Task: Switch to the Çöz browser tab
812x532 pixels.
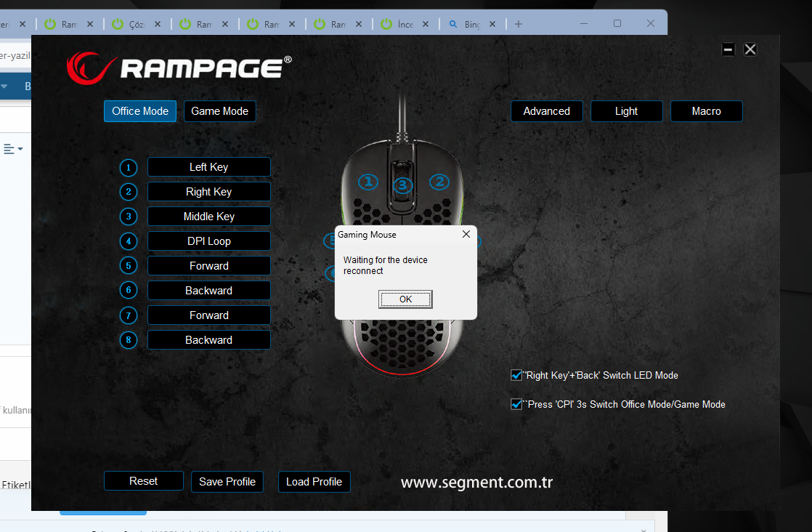Action: click(136, 24)
